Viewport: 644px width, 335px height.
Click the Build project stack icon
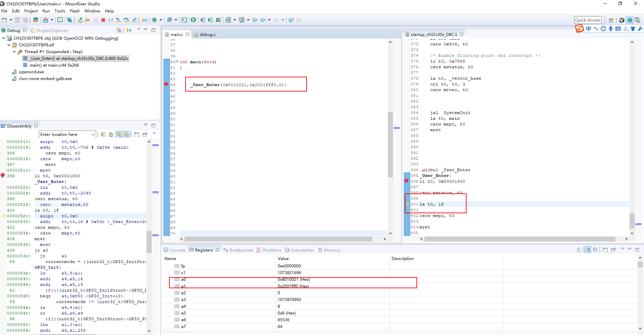35,20
